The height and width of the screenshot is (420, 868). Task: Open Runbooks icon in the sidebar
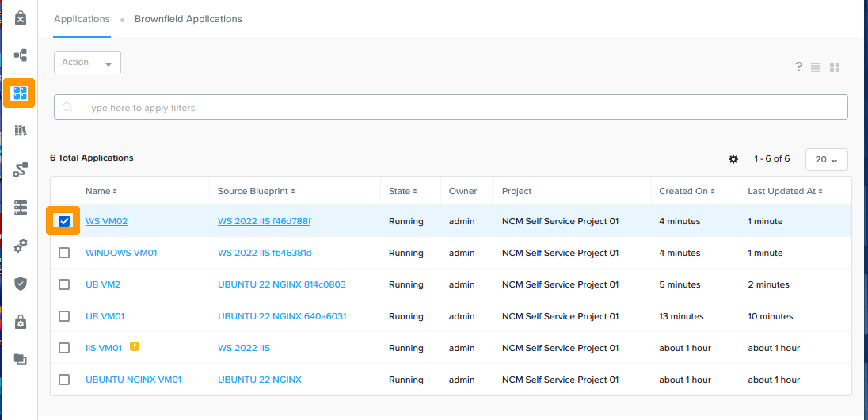click(21, 170)
